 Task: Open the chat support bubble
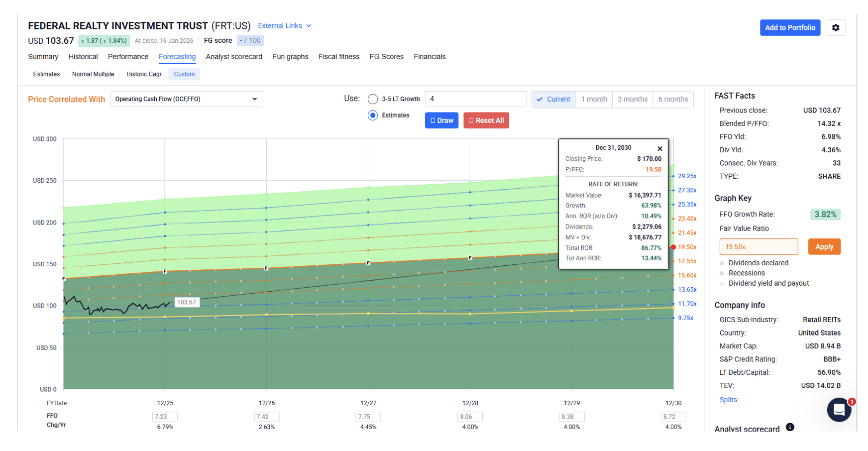pos(839,410)
